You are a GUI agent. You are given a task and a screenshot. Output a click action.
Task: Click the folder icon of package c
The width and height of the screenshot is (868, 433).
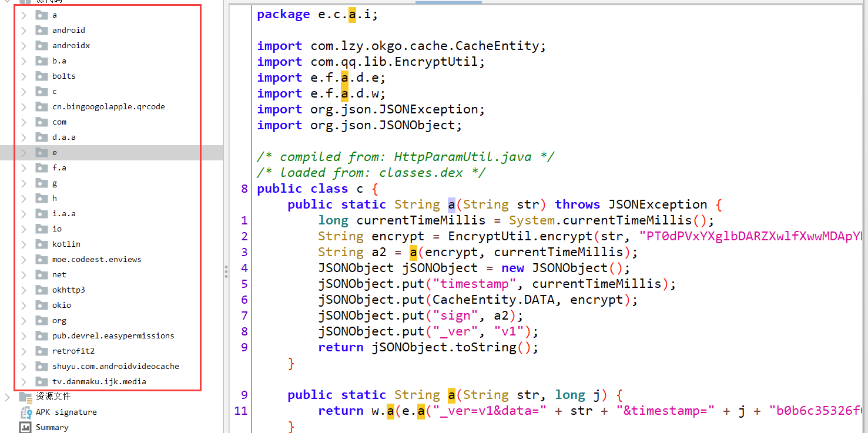pyautogui.click(x=41, y=91)
